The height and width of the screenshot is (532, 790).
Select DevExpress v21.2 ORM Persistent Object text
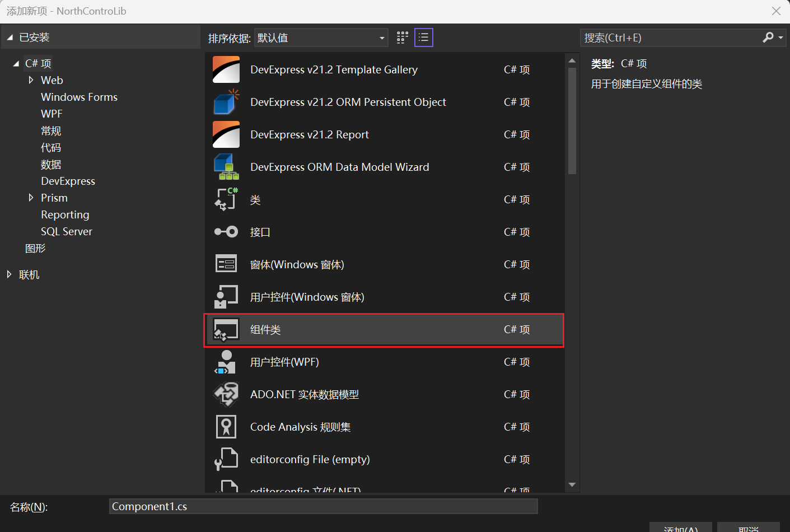[348, 102]
